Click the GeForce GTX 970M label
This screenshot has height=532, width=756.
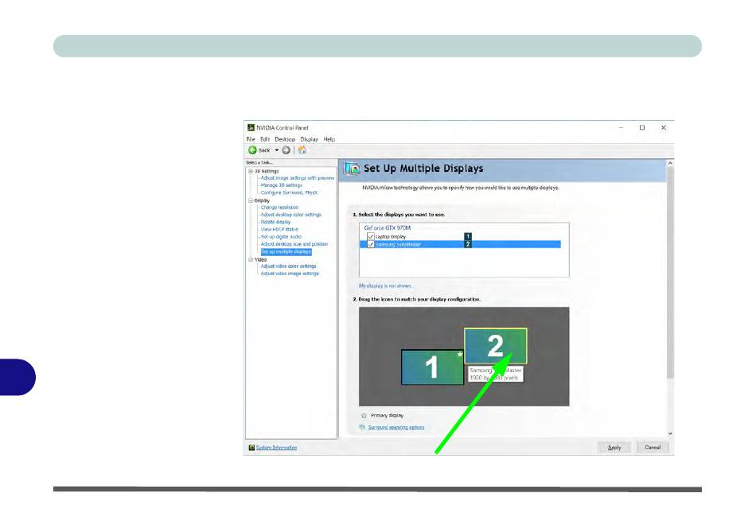388,228
